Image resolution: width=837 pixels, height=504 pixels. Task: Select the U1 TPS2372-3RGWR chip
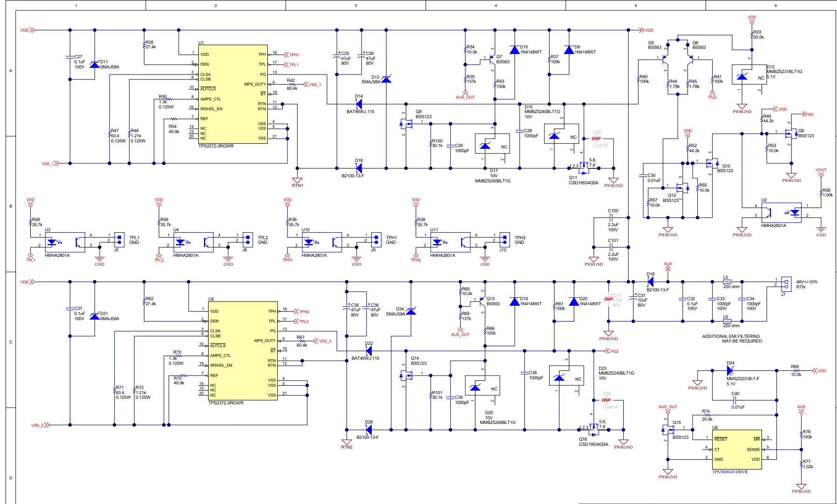pyautogui.click(x=233, y=94)
